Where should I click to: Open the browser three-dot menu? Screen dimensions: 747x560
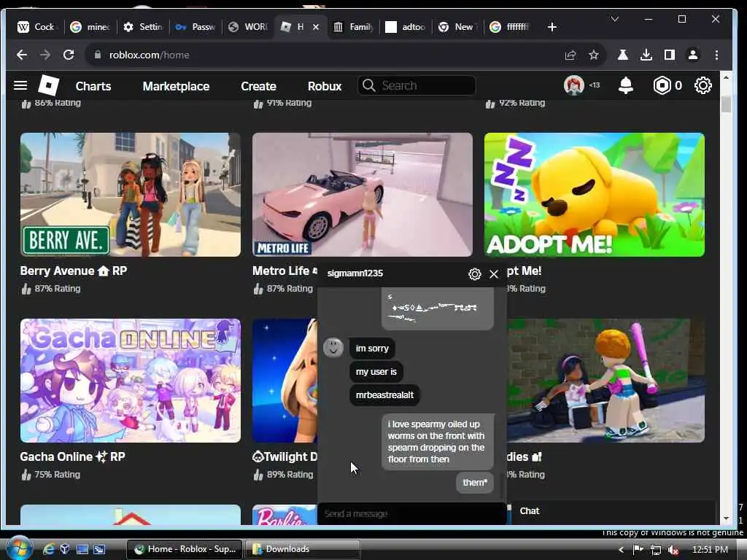coord(716,55)
